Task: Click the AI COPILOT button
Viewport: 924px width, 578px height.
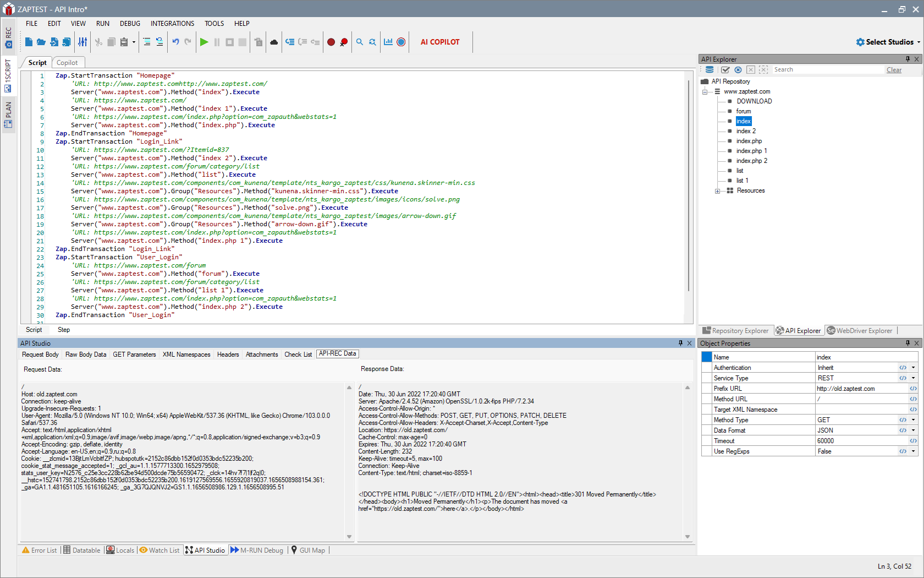Action: pyautogui.click(x=440, y=42)
